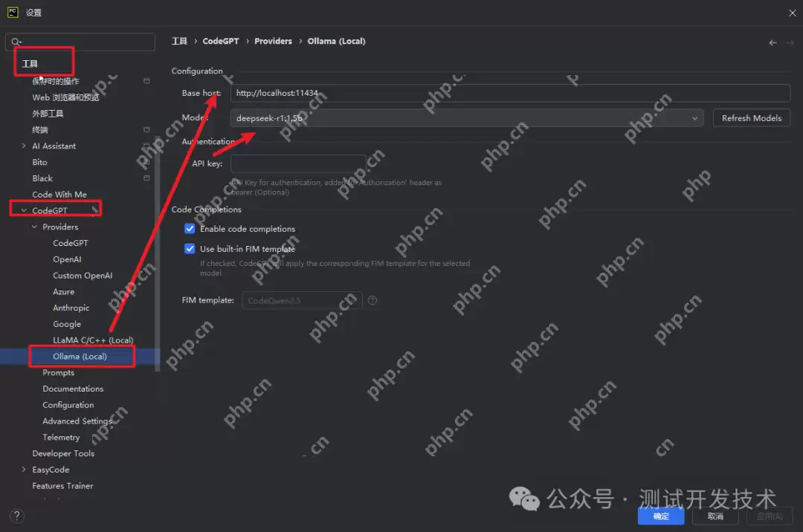Image resolution: width=803 pixels, height=532 pixels.
Task: Select Anthropic under Providers
Action: pyautogui.click(x=71, y=308)
